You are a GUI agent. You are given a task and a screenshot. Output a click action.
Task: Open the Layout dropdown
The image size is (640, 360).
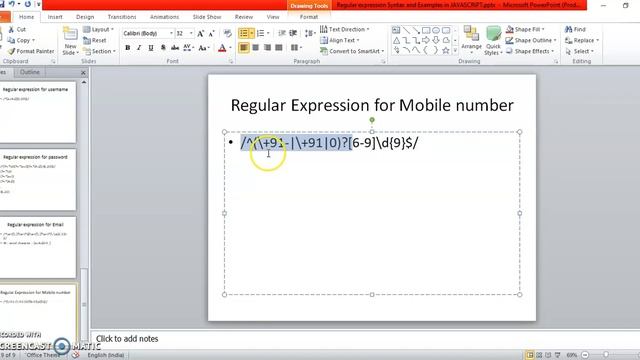(x=98, y=29)
